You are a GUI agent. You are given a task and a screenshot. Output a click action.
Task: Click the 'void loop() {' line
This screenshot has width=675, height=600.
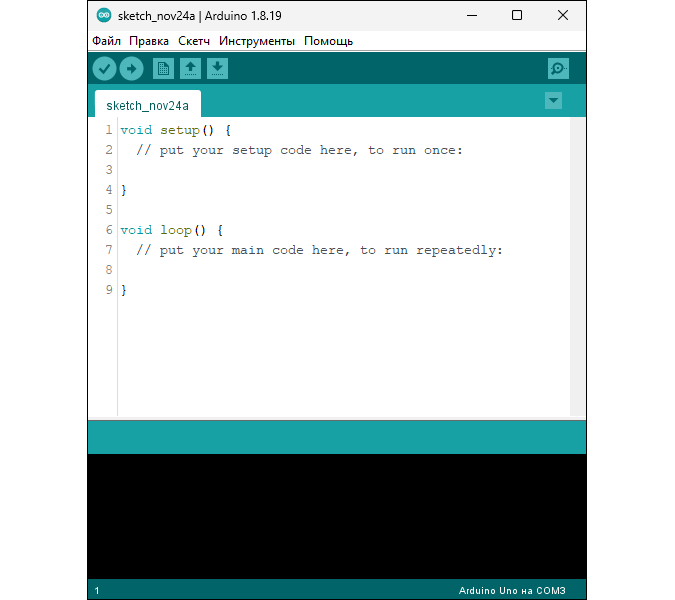171,230
